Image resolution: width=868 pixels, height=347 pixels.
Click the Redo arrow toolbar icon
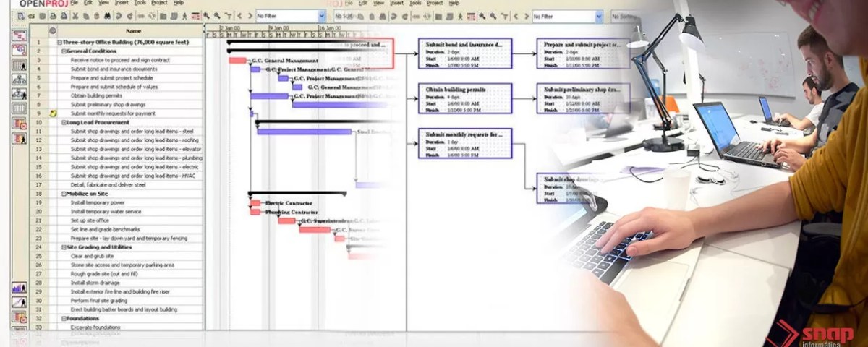coord(129,16)
